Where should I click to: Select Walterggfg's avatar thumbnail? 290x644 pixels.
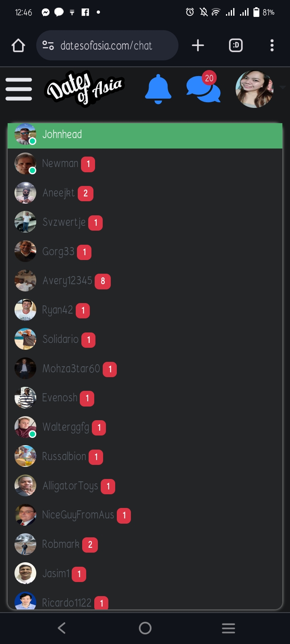[x=25, y=427]
